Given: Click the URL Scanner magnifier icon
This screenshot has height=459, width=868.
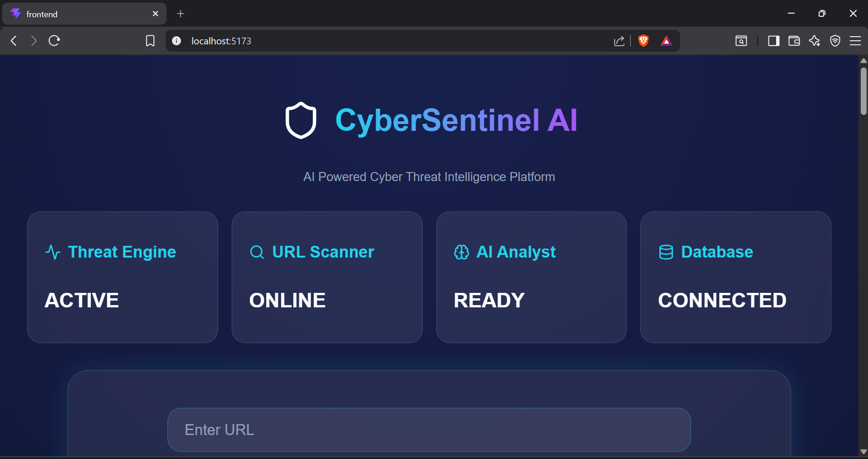Looking at the screenshot, I should (257, 252).
